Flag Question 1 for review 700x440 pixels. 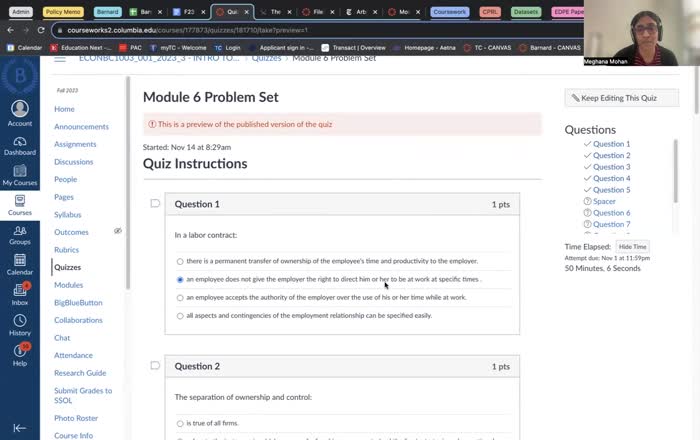point(155,204)
